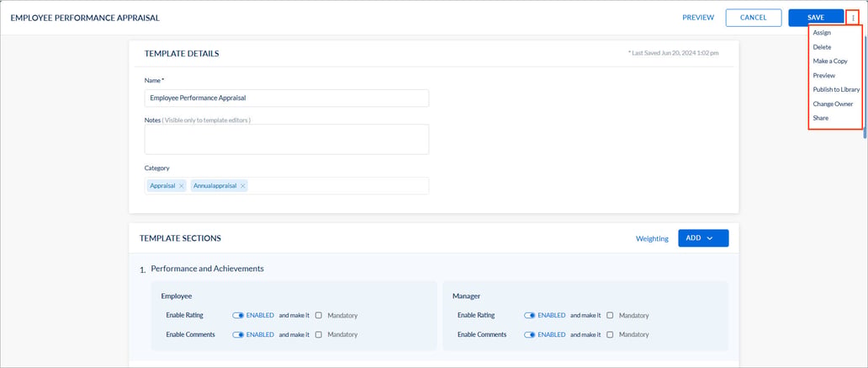Check Mandatory for Employee Enable Comments
This screenshot has width=868, height=368.
tap(318, 335)
